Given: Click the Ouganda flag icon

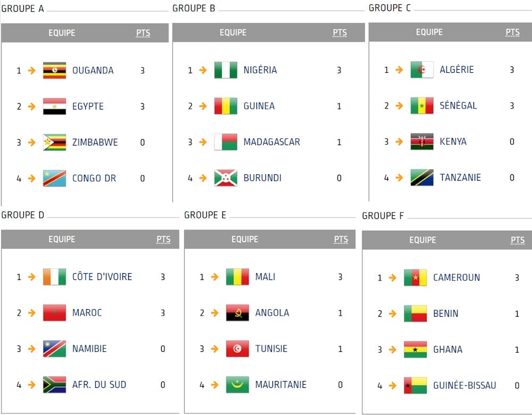Looking at the screenshot, I should (54, 70).
